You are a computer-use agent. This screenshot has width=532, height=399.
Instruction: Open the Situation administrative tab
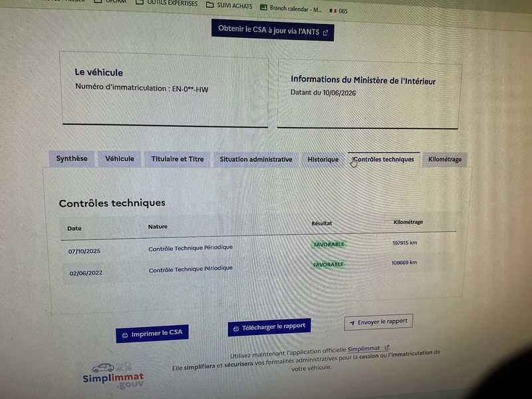(256, 160)
